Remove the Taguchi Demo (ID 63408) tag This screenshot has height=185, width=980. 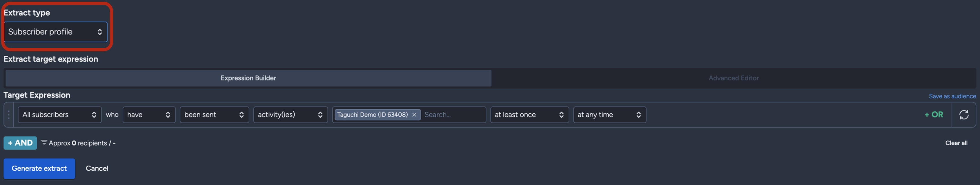(x=414, y=115)
